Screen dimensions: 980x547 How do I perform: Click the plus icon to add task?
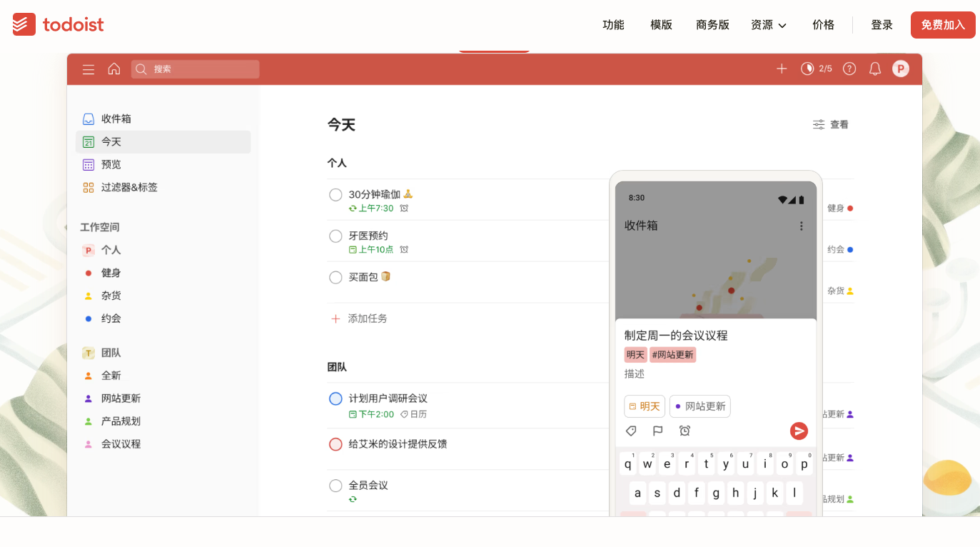tap(782, 69)
